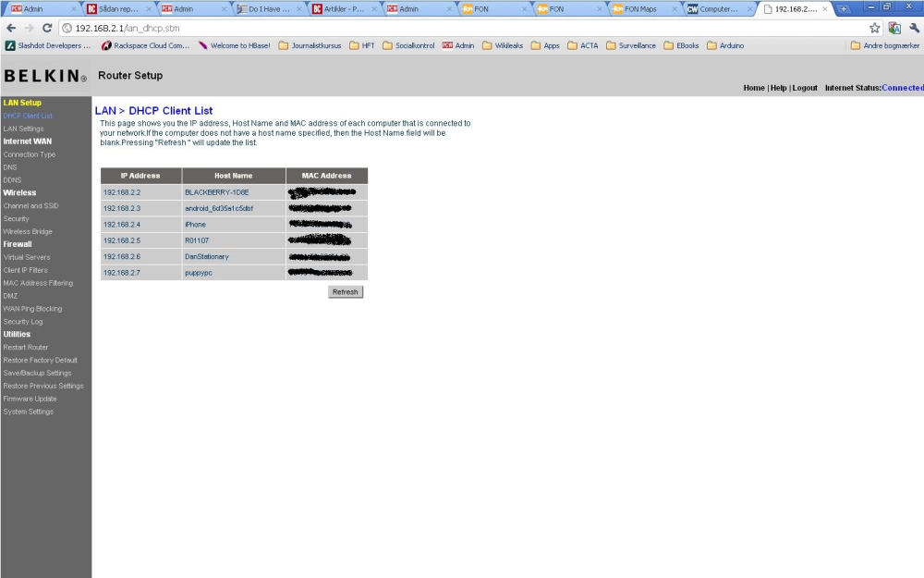Open a new tab with the plus button
This screenshot has height=578, width=924.
tap(844, 9)
